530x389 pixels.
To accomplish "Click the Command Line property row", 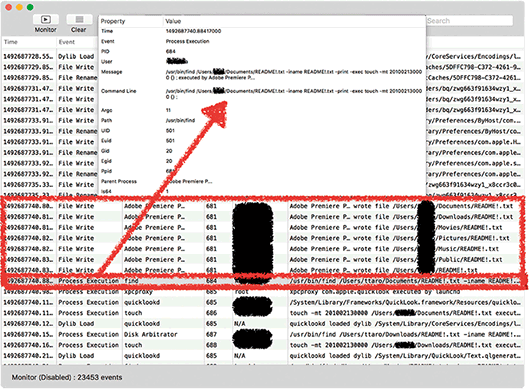I will 262,94.
